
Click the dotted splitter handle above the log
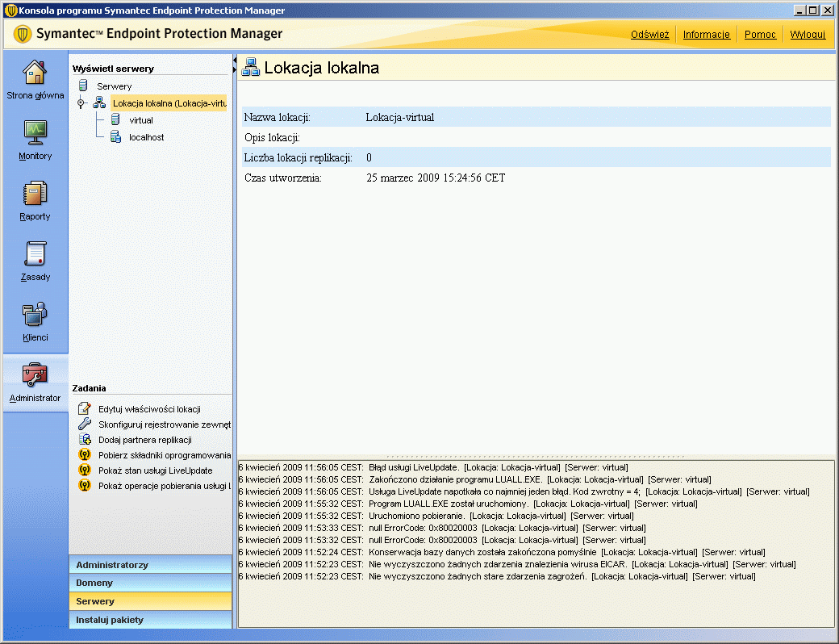pyautogui.click(x=535, y=457)
